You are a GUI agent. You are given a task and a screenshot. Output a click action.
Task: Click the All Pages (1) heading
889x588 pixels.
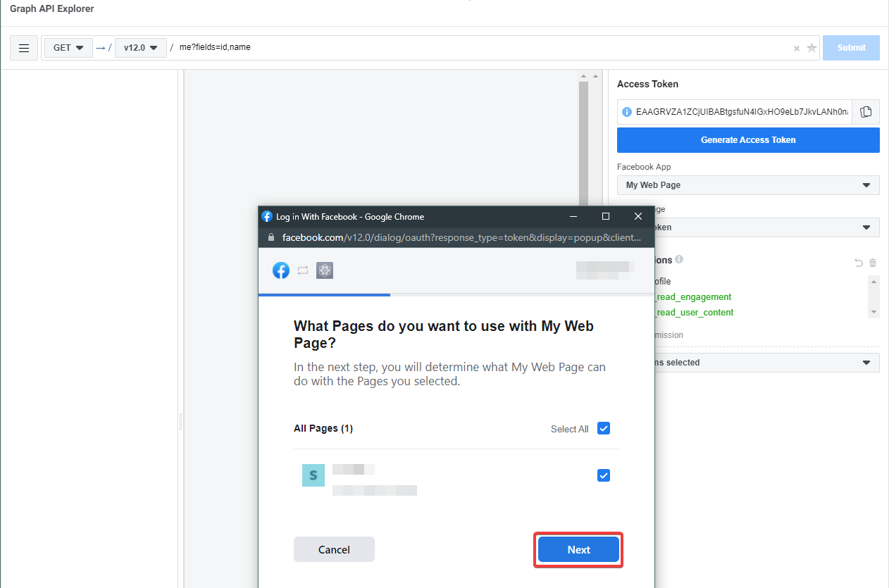pos(323,428)
